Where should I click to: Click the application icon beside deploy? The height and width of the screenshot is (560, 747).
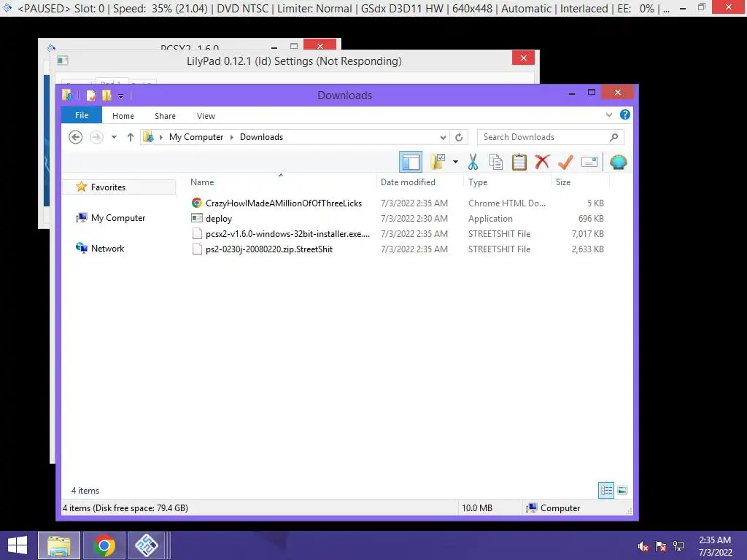(197, 218)
